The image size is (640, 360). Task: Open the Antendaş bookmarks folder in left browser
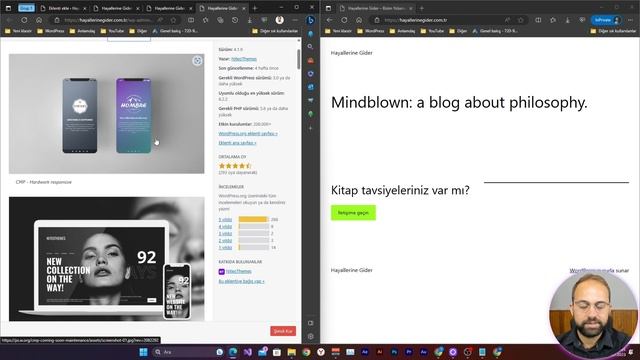coord(82,31)
